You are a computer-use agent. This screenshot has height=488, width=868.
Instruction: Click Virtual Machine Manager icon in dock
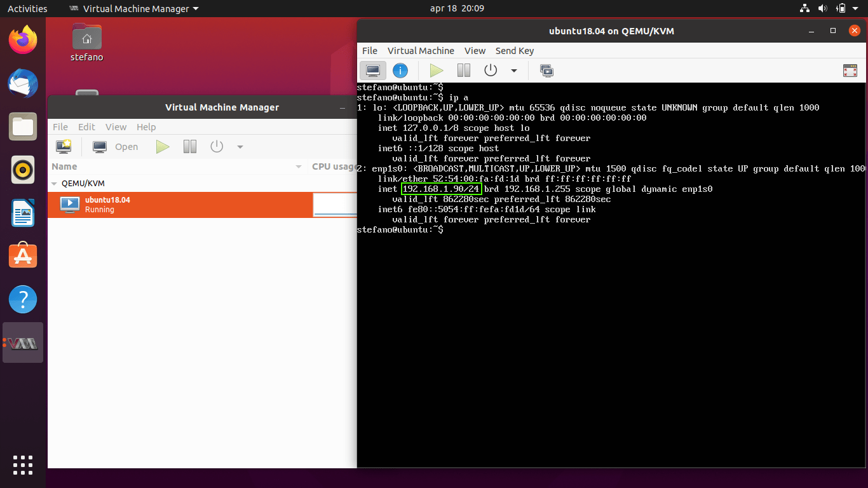pyautogui.click(x=23, y=342)
